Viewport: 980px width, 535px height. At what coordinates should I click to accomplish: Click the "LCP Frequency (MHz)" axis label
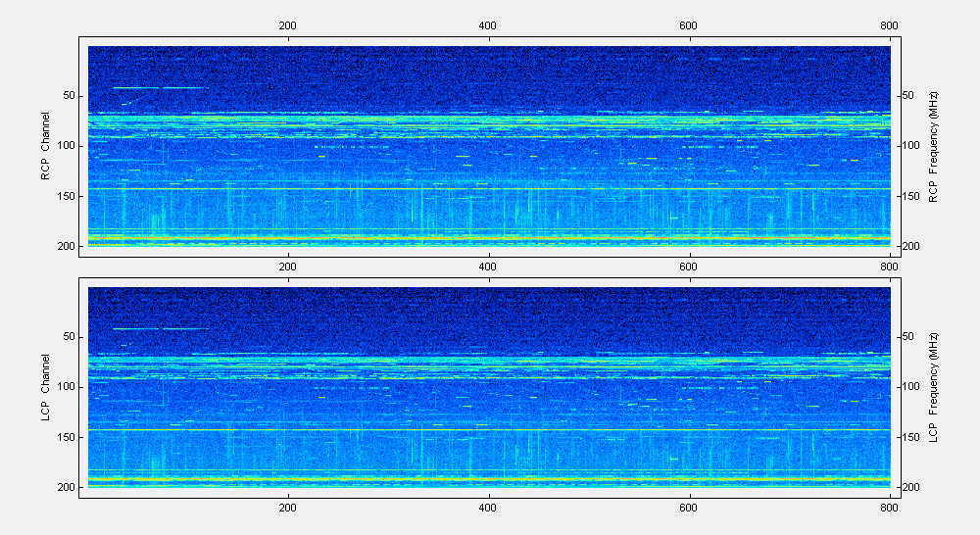click(x=933, y=388)
